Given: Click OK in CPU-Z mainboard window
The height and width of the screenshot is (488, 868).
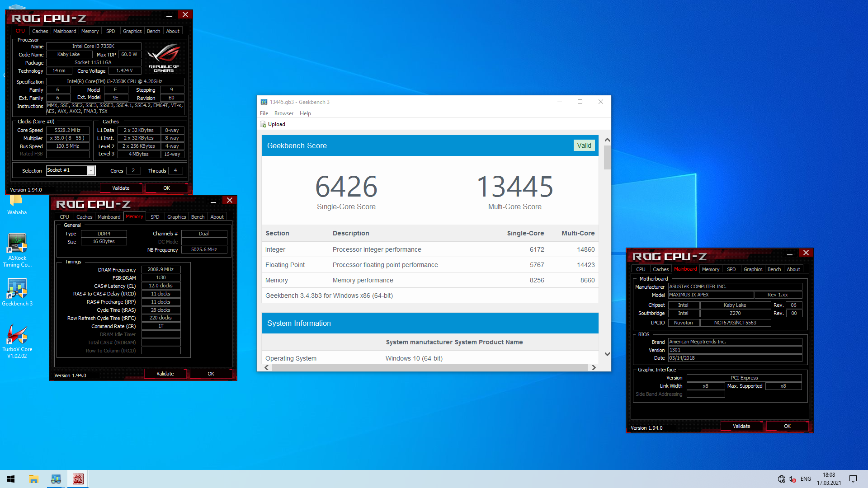Looking at the screenshot, I should [x=787, y=426].
